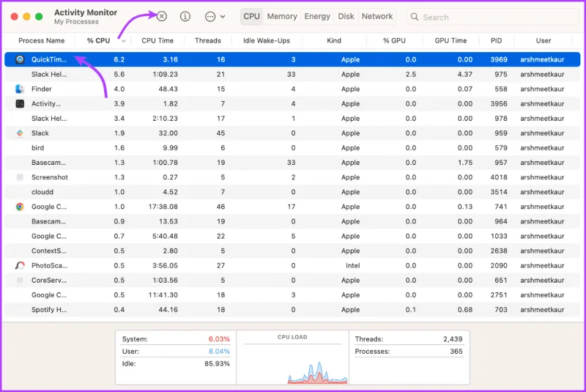Switch to the Disk tab
586x392 pixels.
(x=346, y=16)
